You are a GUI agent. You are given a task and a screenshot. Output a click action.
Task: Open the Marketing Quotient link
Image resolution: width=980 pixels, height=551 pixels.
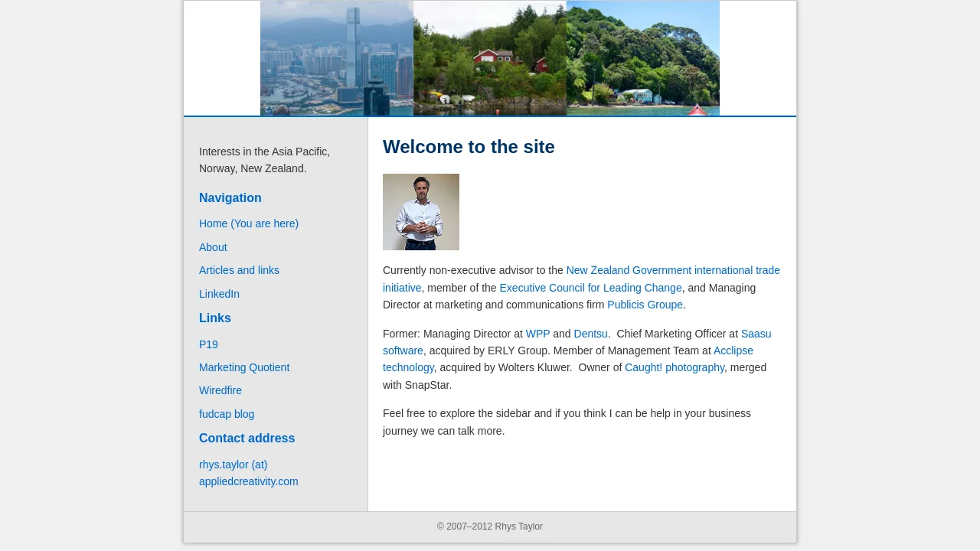point(244,367)
